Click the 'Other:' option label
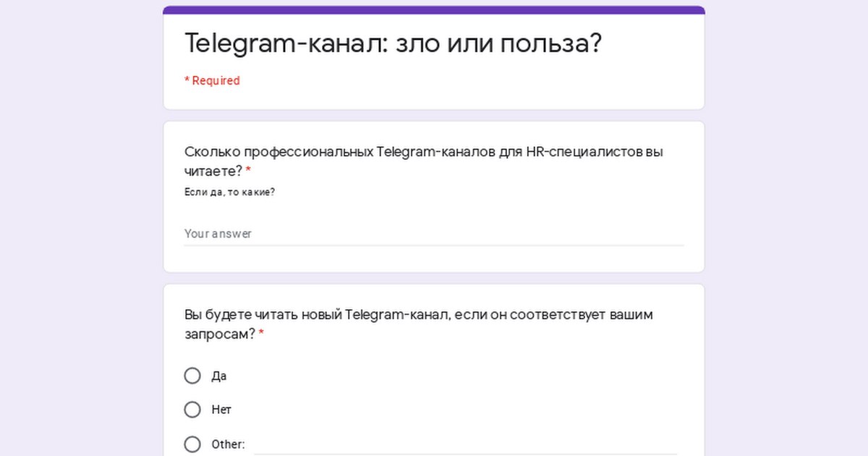Image resolution: width=868 pixels, height=456 pixels. pyautogui.click(x=228, y=444)
